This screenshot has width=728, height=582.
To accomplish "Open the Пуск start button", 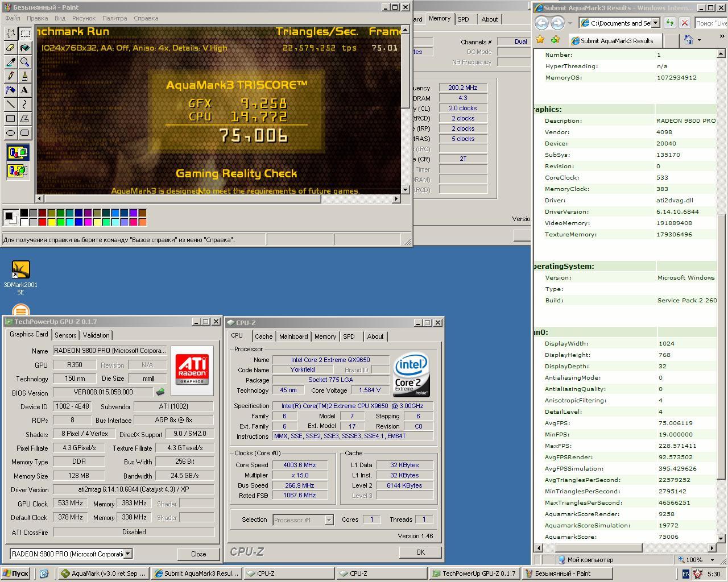I will tap(15, 573).
